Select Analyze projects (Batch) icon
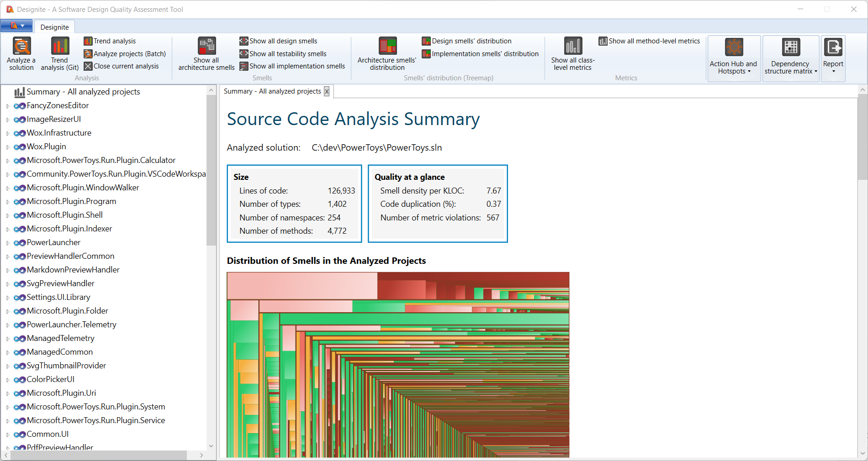 coord(88,54)
